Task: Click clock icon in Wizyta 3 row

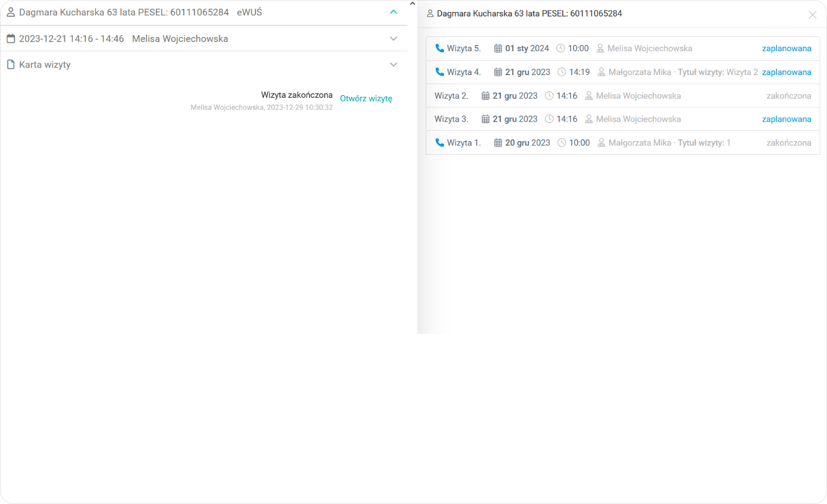Action: tap(549, 119)
